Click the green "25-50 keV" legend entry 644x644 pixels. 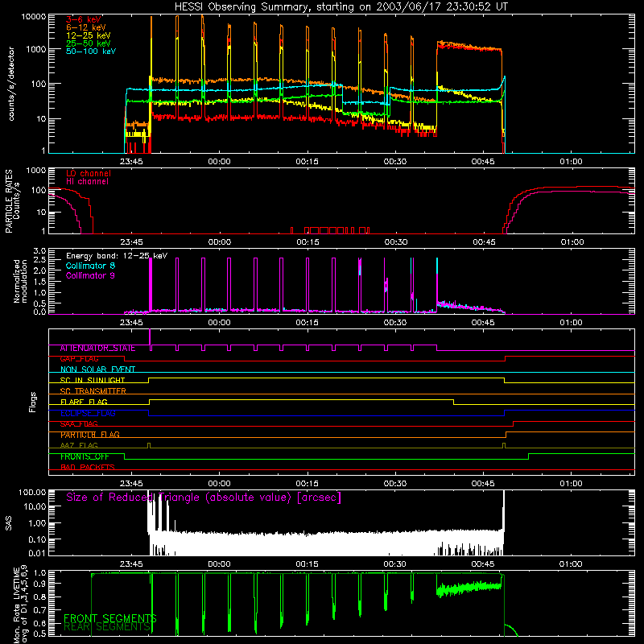tap(89, 43)
